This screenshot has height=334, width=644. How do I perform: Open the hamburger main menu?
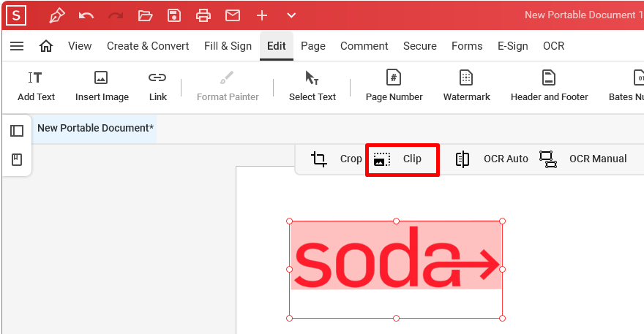(x=17, y=46)
